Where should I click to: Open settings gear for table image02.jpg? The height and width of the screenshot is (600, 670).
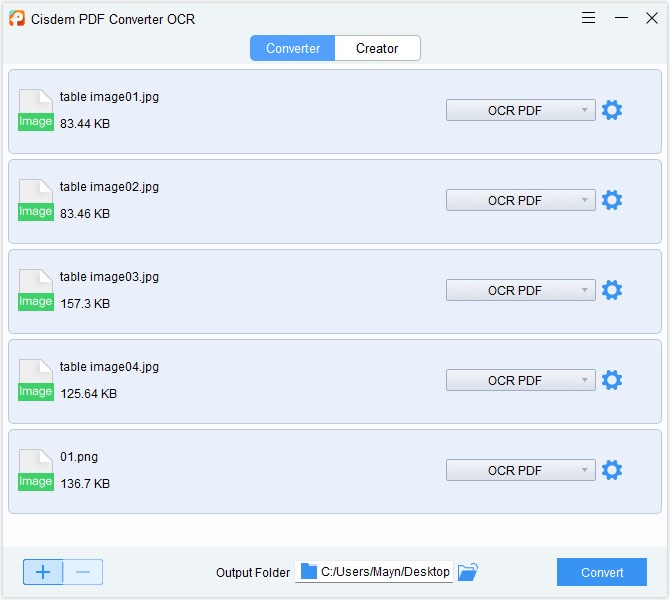(612, 201)
